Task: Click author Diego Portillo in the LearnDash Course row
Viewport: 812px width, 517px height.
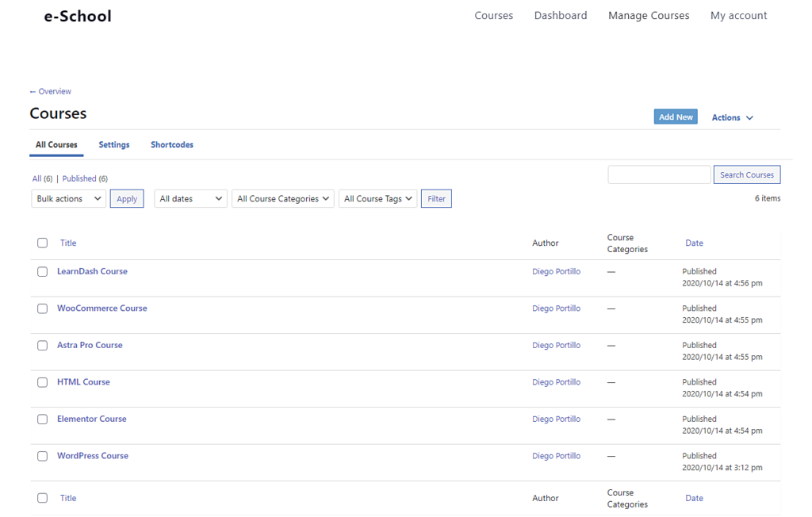Action: pos(556,271)
